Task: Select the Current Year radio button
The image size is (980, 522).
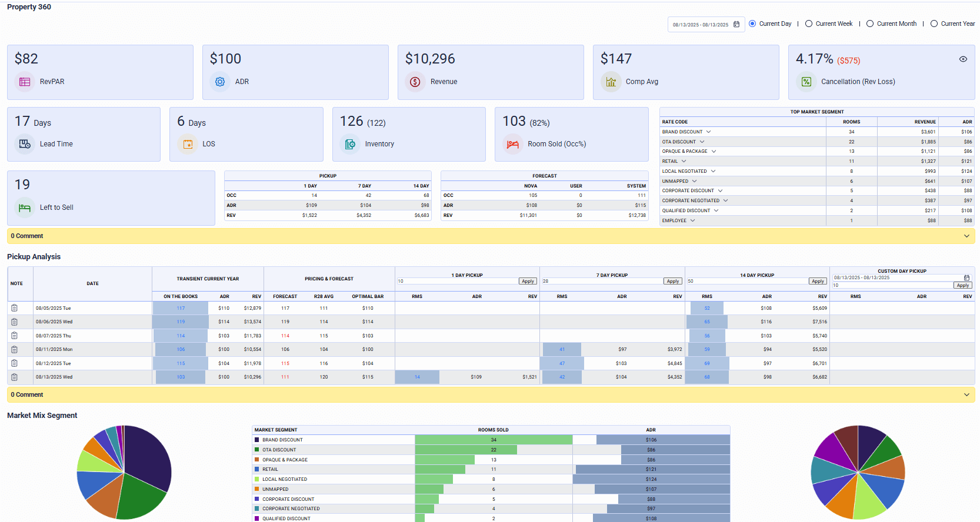Action: pos(934,24)
